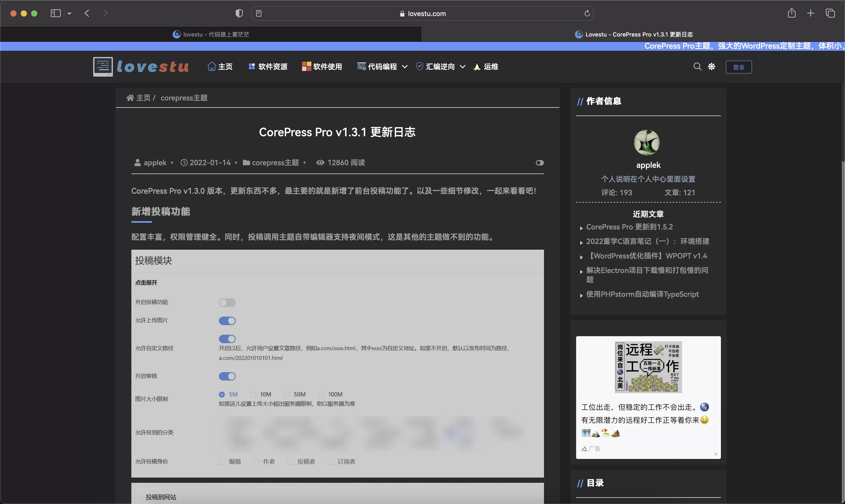845x504 pixels.
Task: Select the 10M image size radio
Action: pos(253,394)
